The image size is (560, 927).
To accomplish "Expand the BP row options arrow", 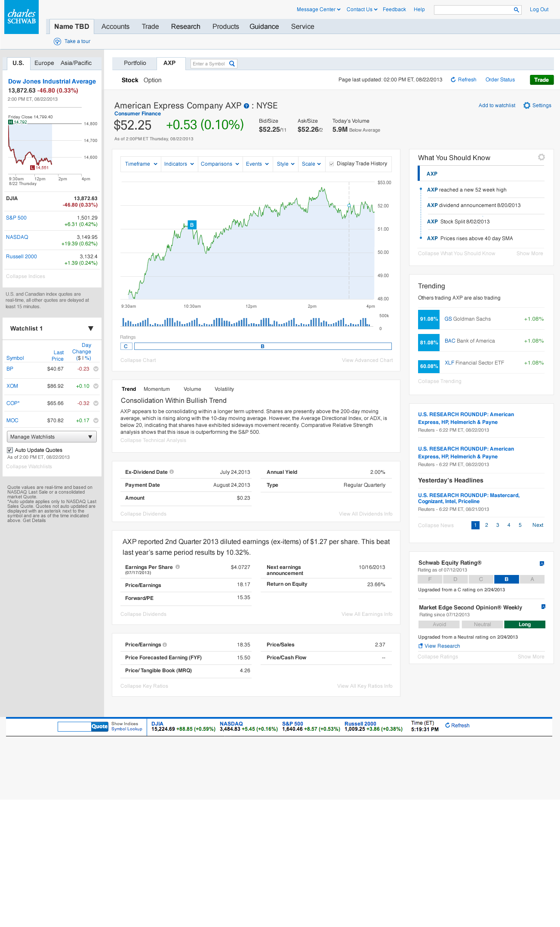I will pos(96,369).
